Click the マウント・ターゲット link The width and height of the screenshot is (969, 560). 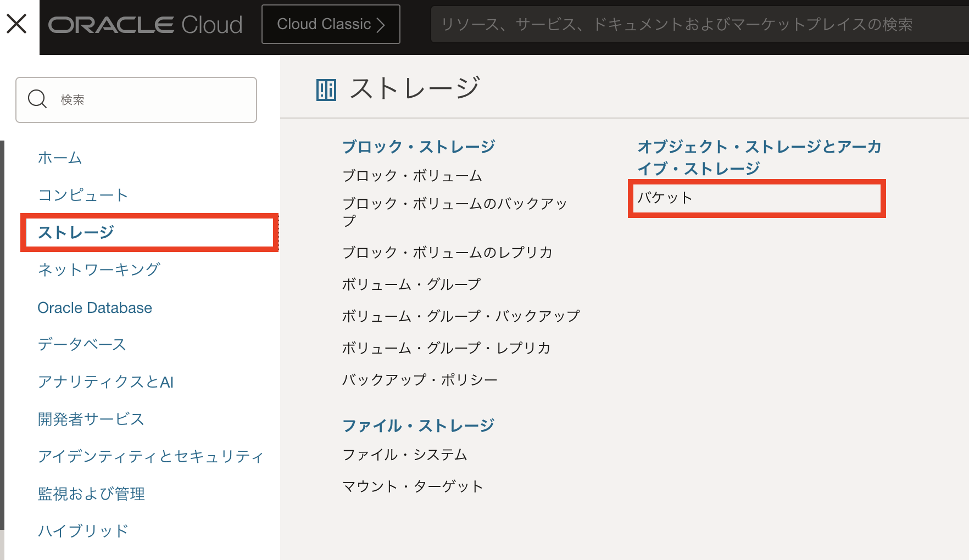(413, 486)
